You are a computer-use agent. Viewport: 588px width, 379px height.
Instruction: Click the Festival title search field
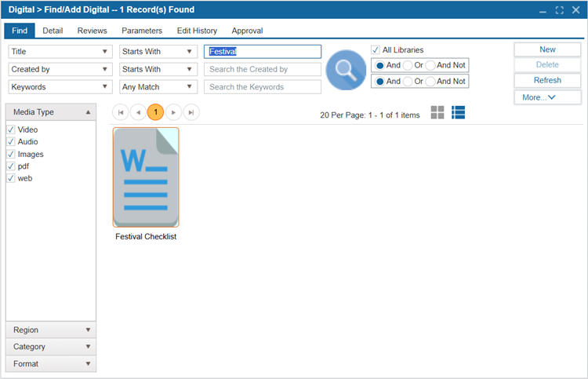tap(263, 52)
